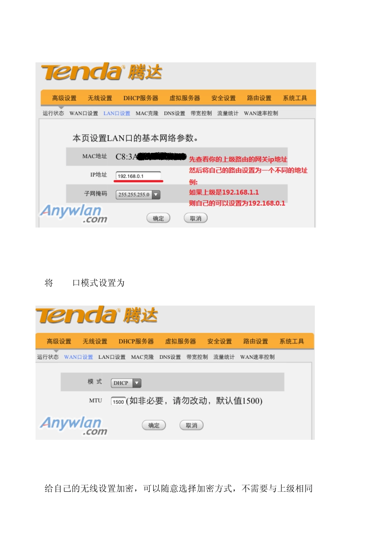392x555 pixels.
Task: Open 系统工具 menu on the LAN settings page
Action: (295, 98)
